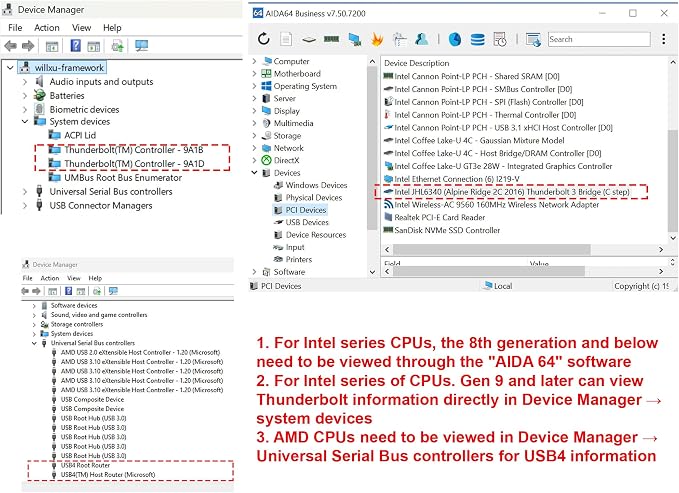
Task: Select Realtek PCI-E Card Reader row
Action: point(440,217)
